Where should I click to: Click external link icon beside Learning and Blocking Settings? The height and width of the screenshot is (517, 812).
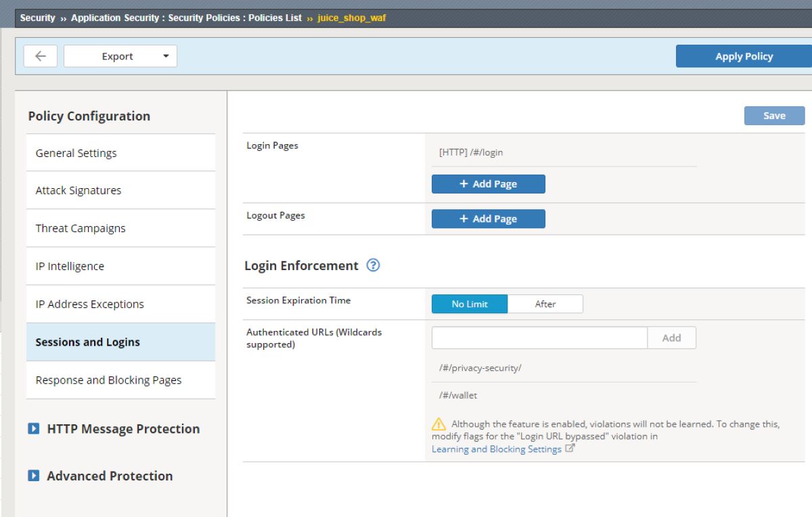point(570,448)
